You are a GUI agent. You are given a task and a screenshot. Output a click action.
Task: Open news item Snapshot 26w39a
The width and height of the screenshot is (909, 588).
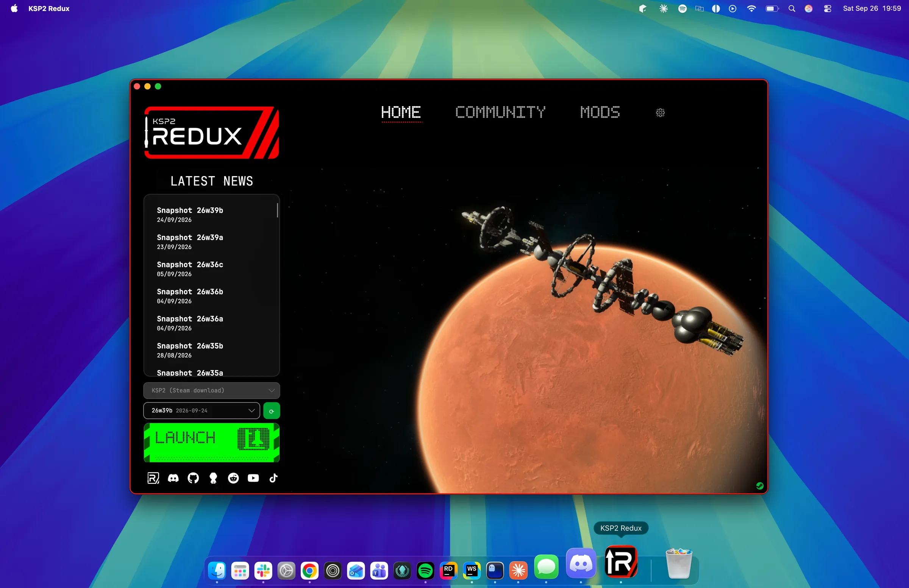(x=190, y=242)
